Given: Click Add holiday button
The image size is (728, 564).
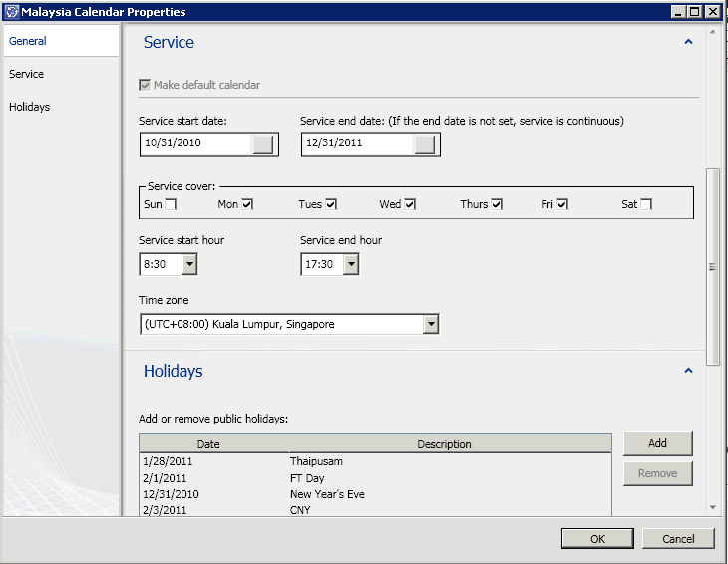Looking at the screenshot, I should [658, 443].
